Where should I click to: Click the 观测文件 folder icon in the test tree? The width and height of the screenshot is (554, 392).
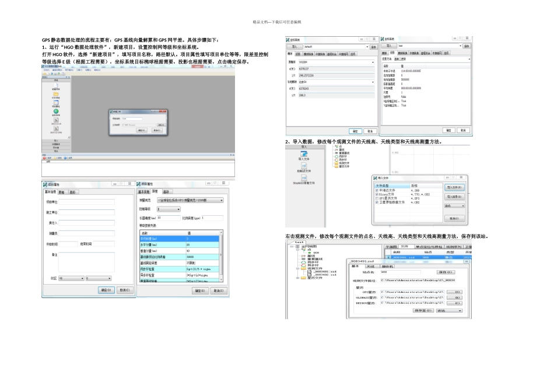tap(303, 269)
